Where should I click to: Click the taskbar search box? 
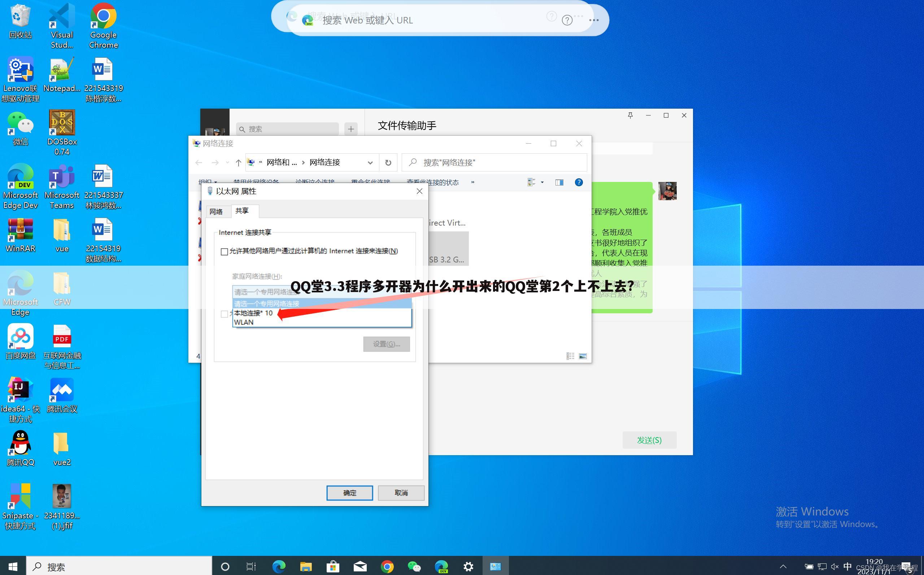(119, 567)
